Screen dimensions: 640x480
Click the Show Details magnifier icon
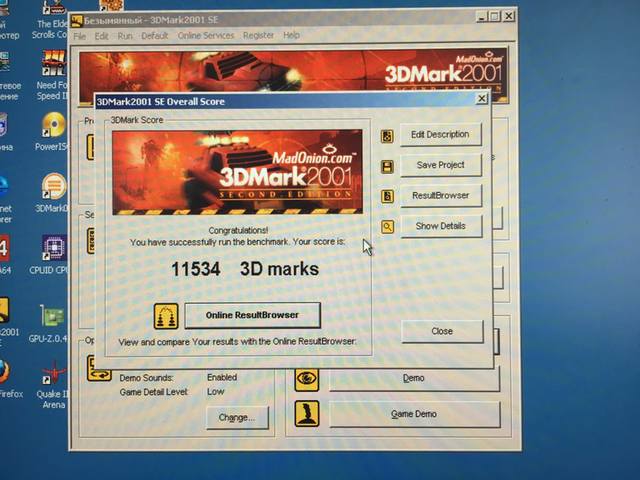point(387,227)
